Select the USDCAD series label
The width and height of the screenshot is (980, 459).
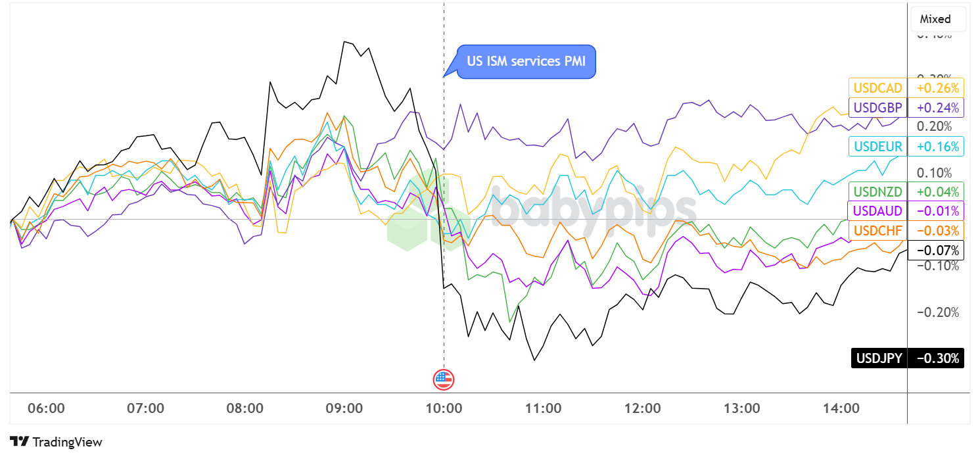[877, 87]
